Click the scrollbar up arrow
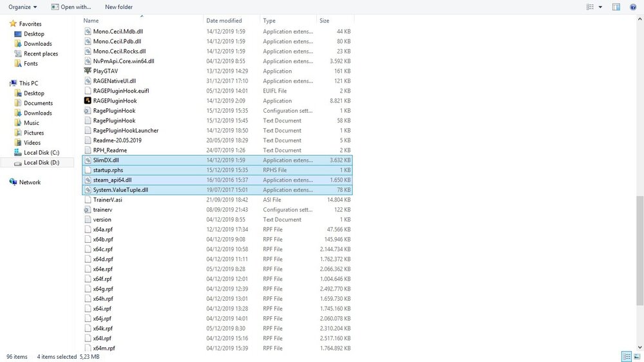644x362 pixels. coord(639,19)
